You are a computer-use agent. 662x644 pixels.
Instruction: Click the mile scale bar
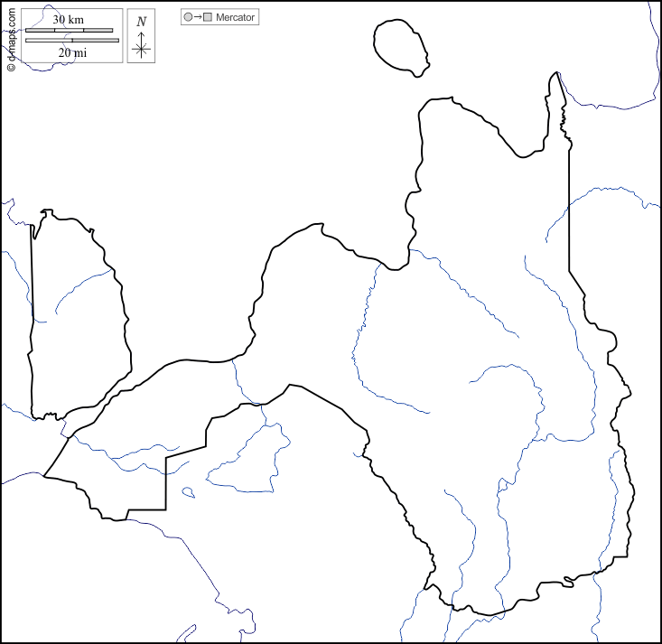click(72, 41)
